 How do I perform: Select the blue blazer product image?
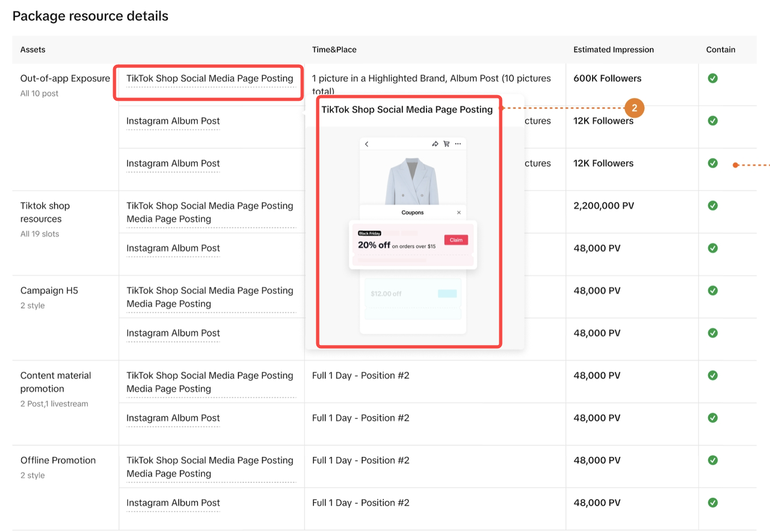click(x=412, y=181)
